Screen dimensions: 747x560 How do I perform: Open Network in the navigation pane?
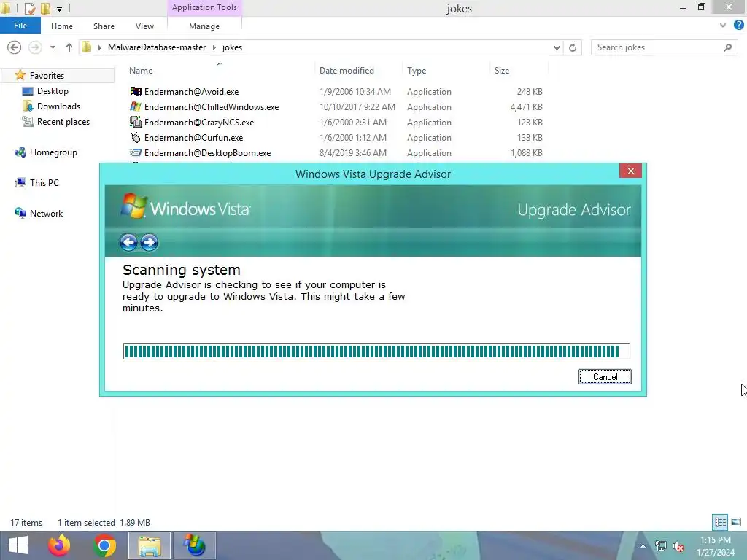[46, 214]
